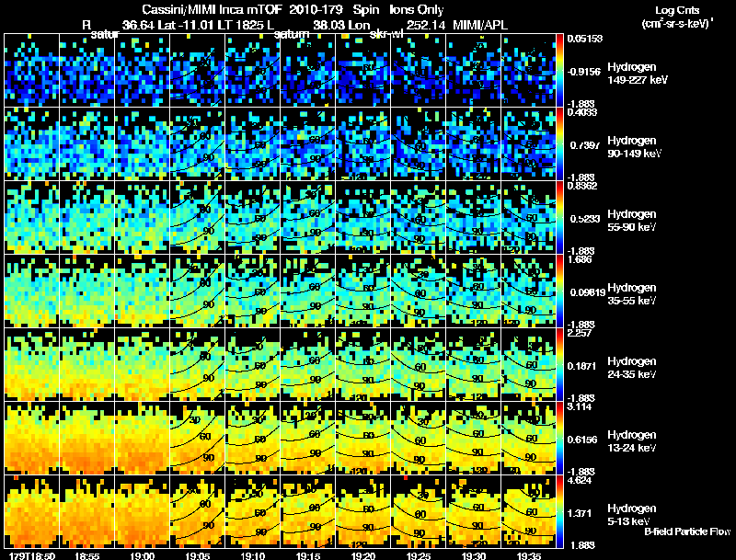This screenshot has width=736, height=560.
Task: Click the 'skr-wl' label above the panels
Action: pyautogui.click(x=386, y=34)
